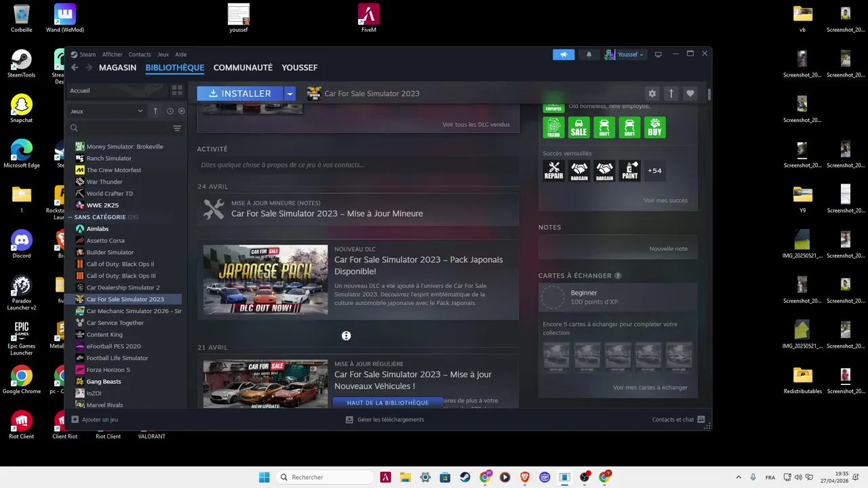Viewport: 868px width, 488px height.
Task: Open the Jeux menu in menu bar
Action: (163, 54)
